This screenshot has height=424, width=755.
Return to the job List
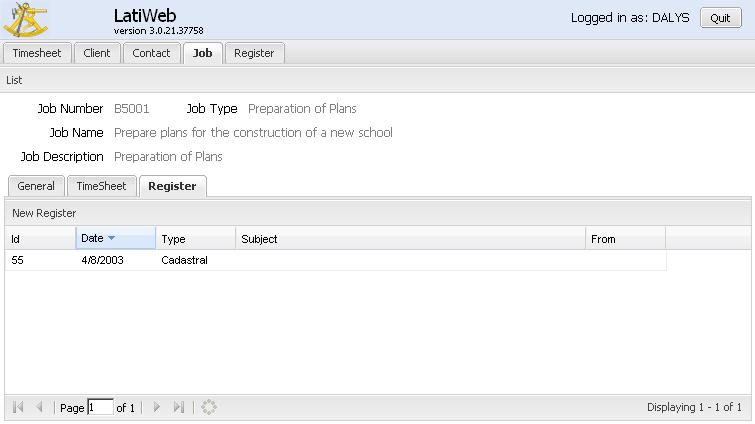14,80
